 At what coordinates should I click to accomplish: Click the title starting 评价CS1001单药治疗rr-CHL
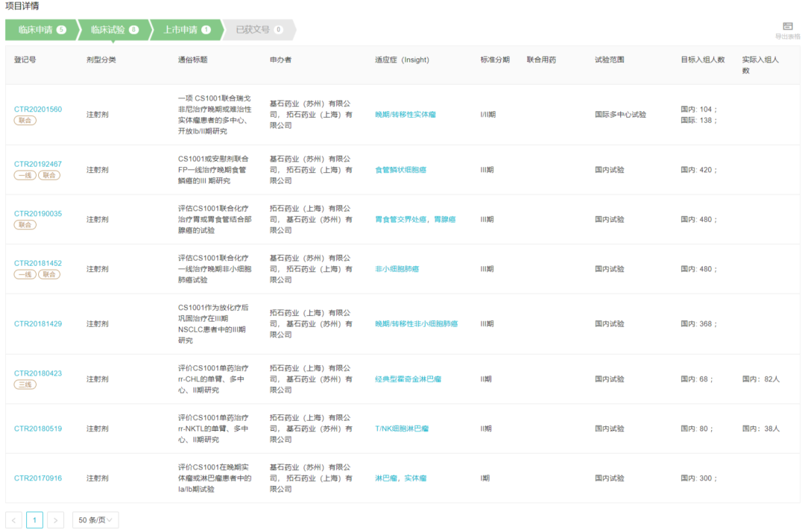tap(214, 379)
